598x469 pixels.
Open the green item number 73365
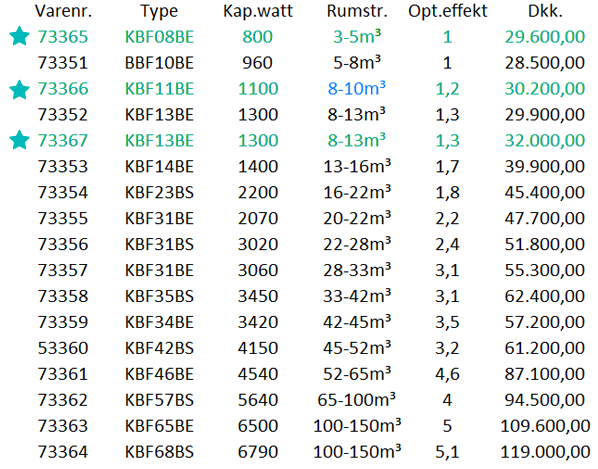coord(63,37)
